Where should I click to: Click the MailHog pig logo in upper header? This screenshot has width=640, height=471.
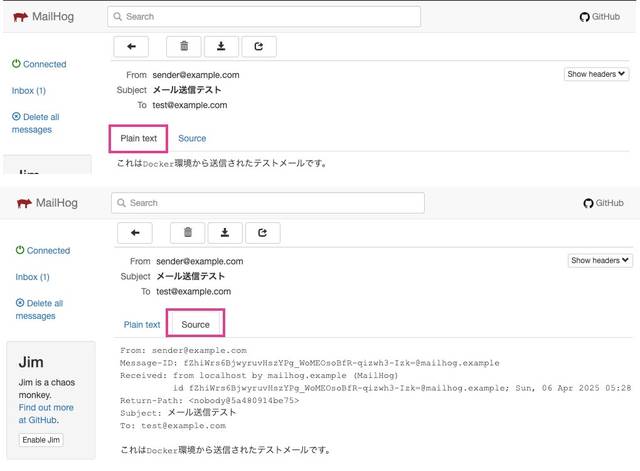tap(20, 17)
